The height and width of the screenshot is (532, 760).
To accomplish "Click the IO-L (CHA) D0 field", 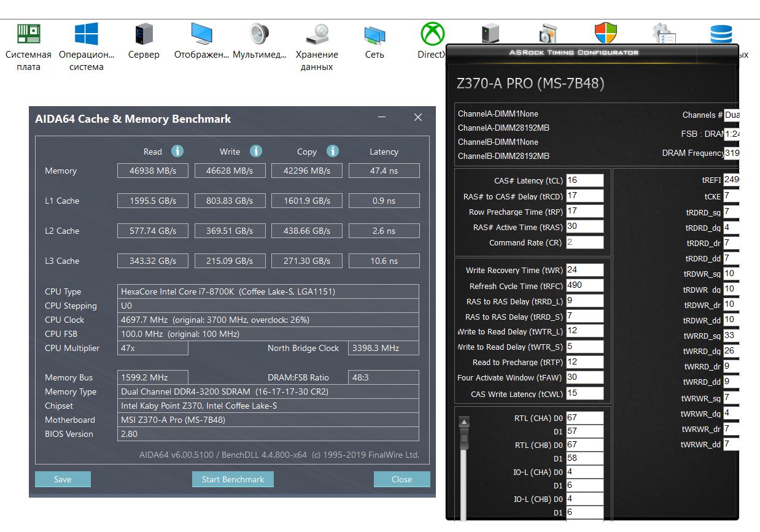I will pyautogui.click(x=584, y=472).
